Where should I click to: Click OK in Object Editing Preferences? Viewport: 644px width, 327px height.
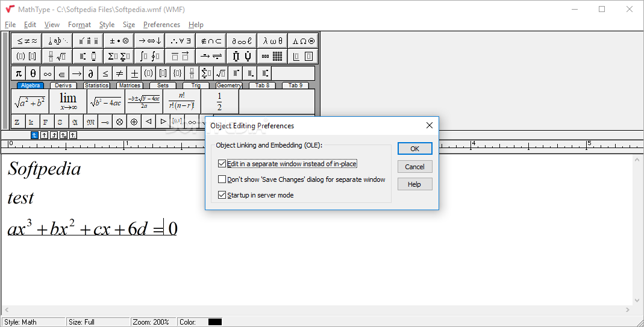click(415, 149)
